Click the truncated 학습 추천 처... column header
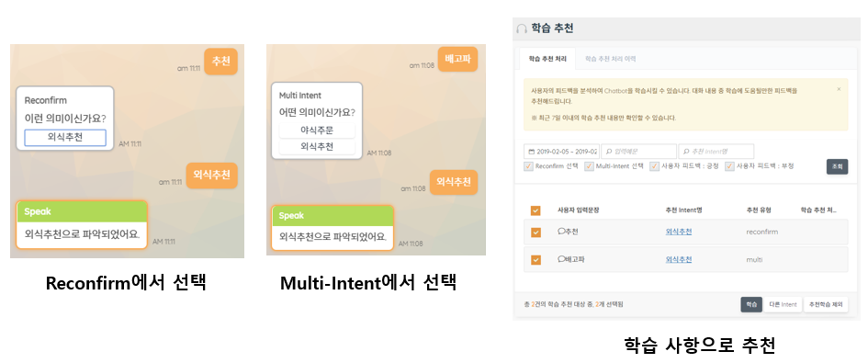This screenshot has height=363, width=868. pyautogui.click(x=818, y=210)
